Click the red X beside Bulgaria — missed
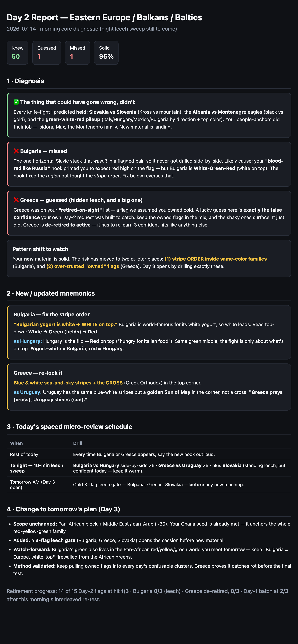This screenshot has width=298, height=644. (16, 151)
